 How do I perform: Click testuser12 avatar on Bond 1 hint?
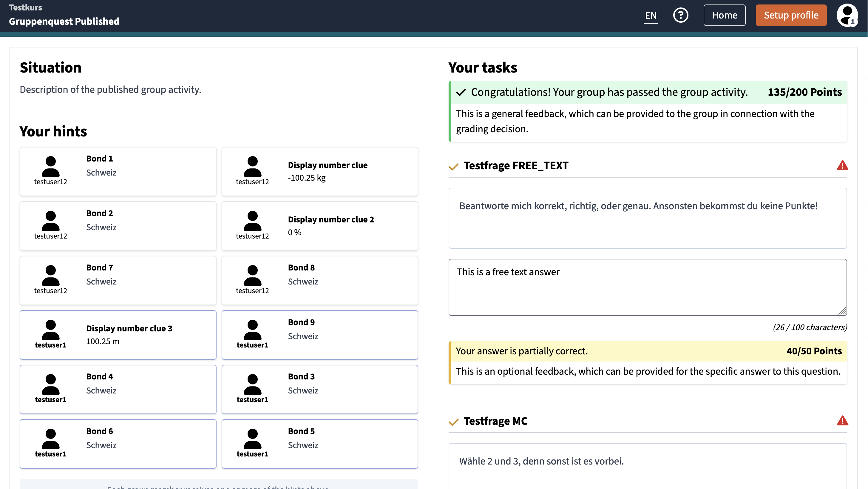(x=50, y=166)
